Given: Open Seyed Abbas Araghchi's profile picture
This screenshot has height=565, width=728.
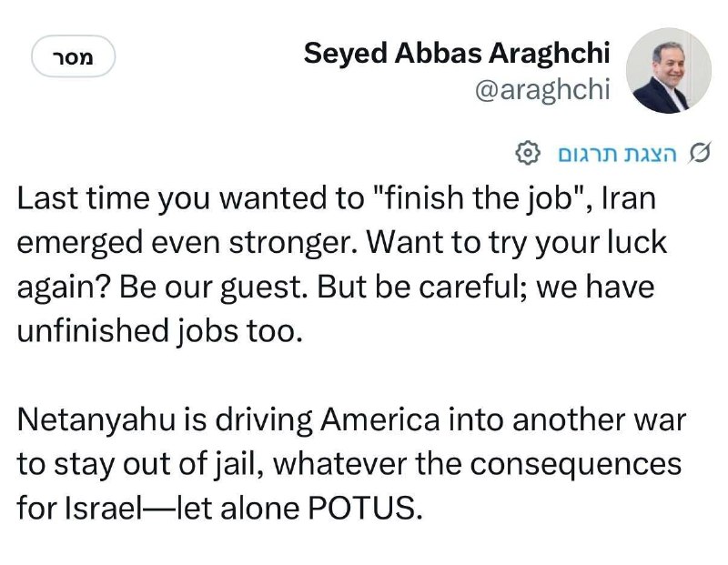Looking at the screenshot, I should coord(669,71).
